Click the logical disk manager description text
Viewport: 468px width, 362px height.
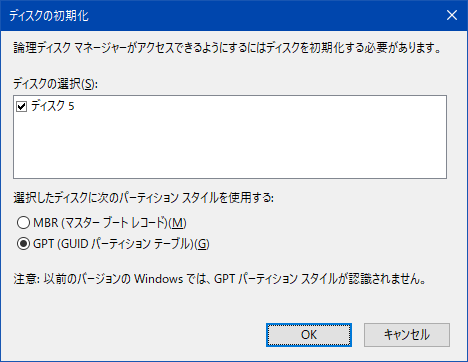pyautogui.click(x=227, y=48)
